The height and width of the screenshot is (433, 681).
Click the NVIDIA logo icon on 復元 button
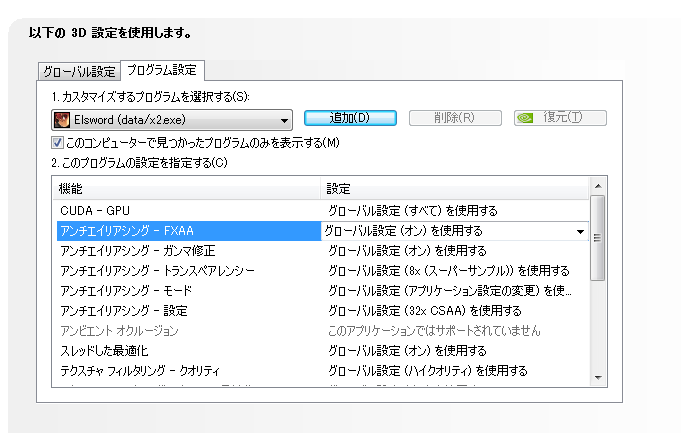point(525,118)
